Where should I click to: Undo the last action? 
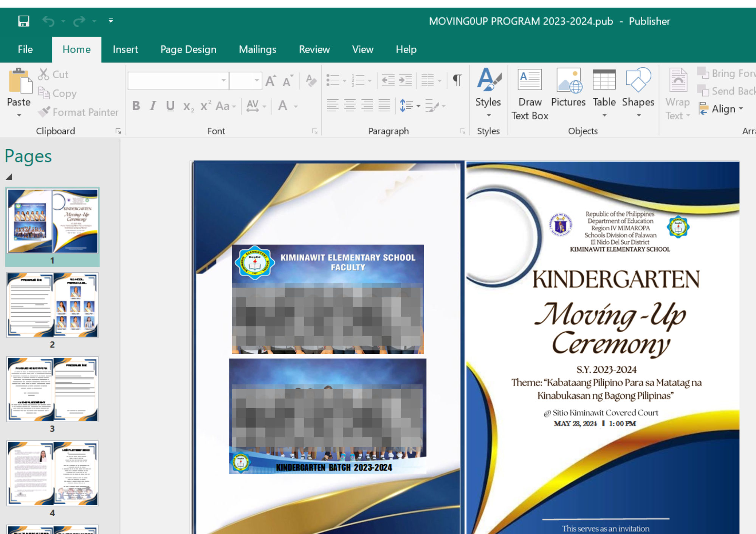click(48, 21)
